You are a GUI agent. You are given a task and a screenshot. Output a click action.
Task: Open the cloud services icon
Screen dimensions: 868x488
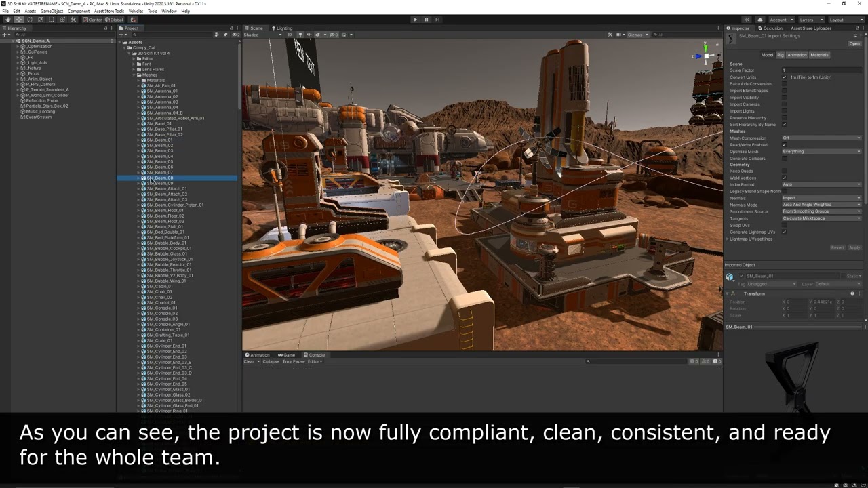pyautogui.click(x=760, y=20)
